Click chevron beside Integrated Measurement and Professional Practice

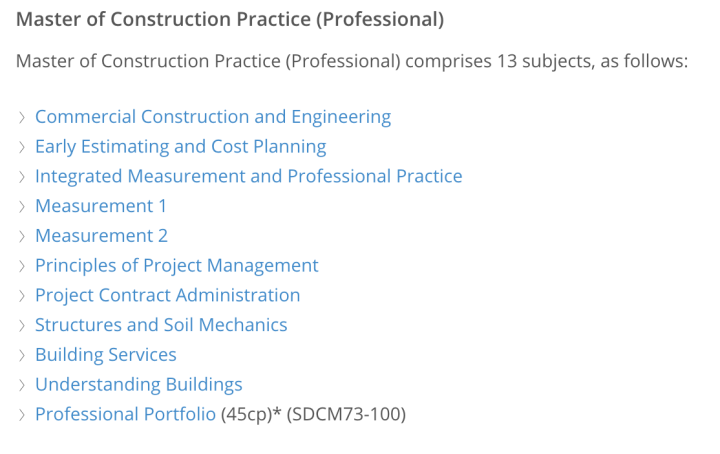click(22, 177)
